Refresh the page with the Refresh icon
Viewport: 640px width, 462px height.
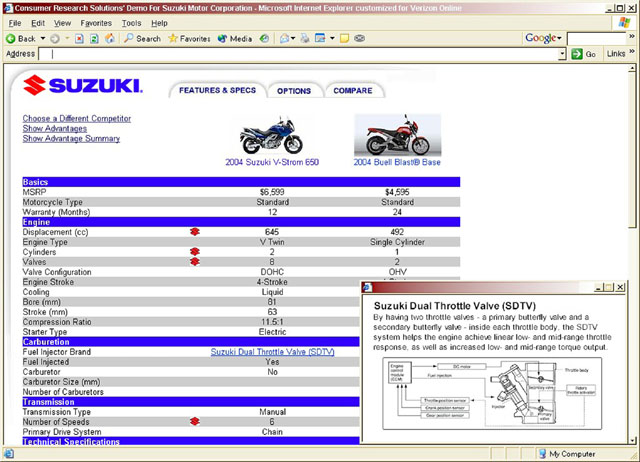coord(94,39)
